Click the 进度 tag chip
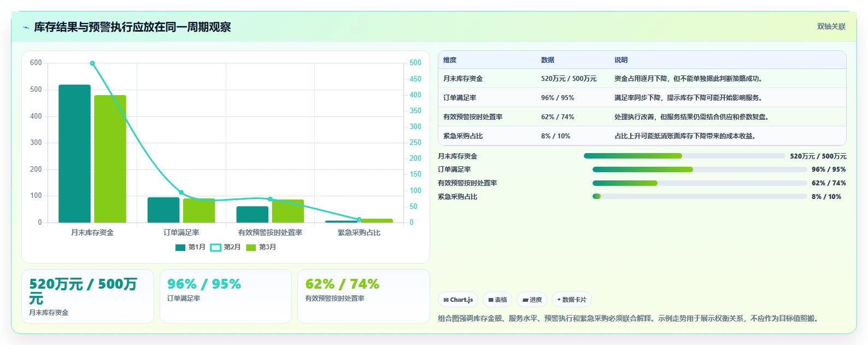The width and height of the screenshot is (868, 345). [x=532, y=300]
